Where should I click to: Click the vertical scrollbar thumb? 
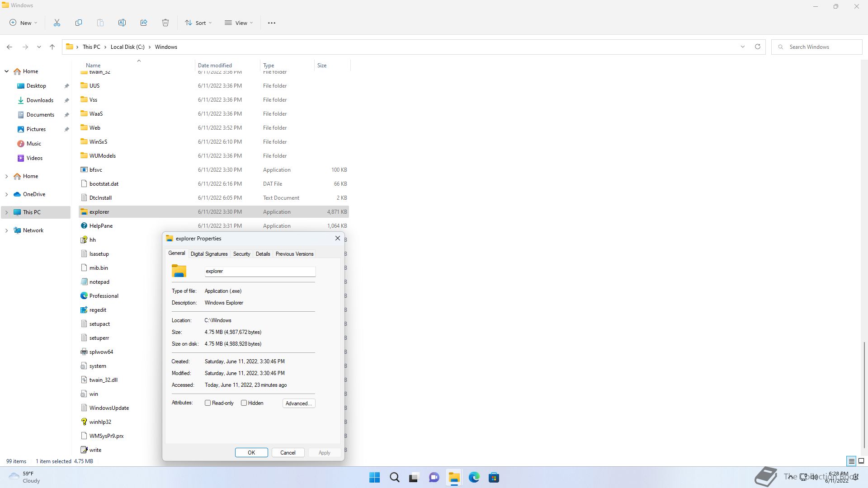coord(864,395)
